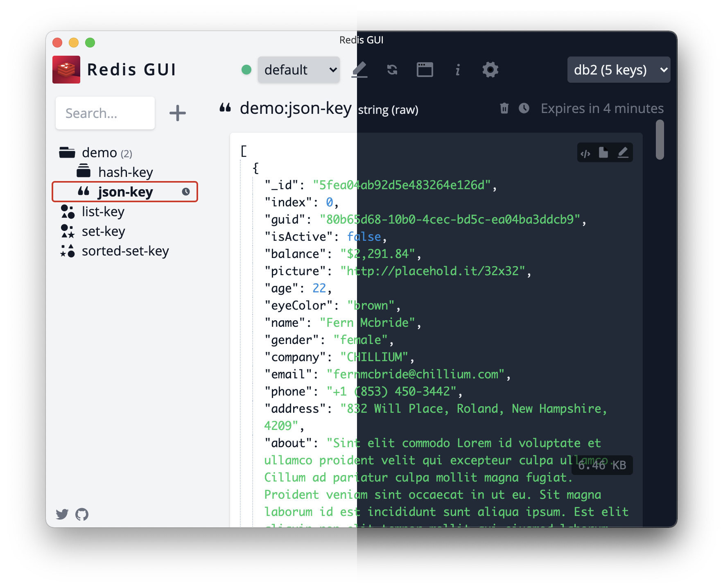Open the console terminal icon

[425, 70]
